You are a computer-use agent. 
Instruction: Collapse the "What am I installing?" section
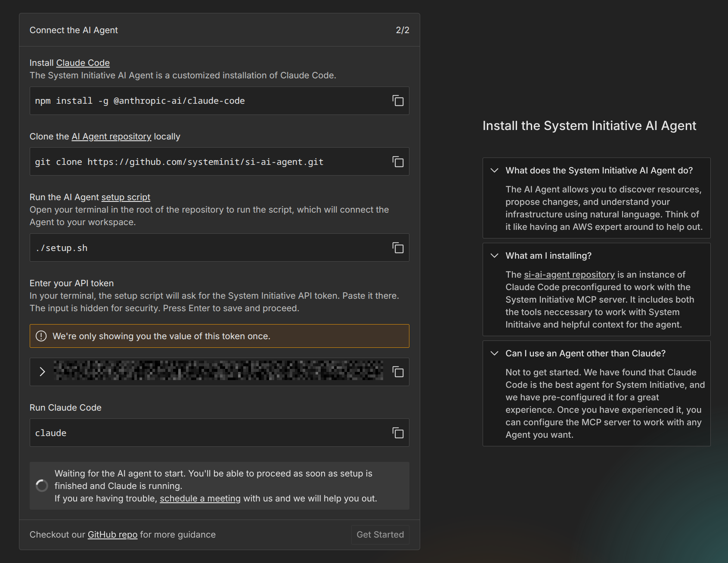(x=495, y=256)
